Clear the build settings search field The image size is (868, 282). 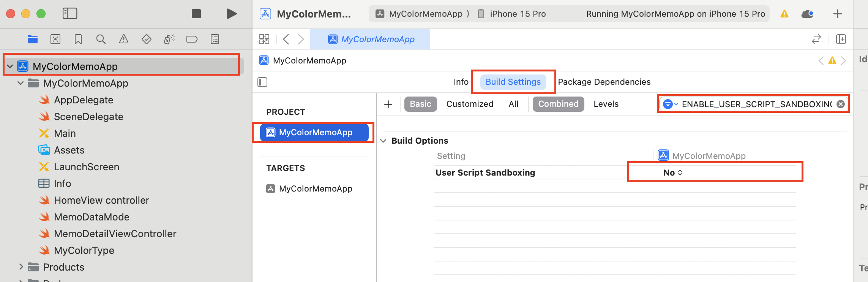point(841,104)
